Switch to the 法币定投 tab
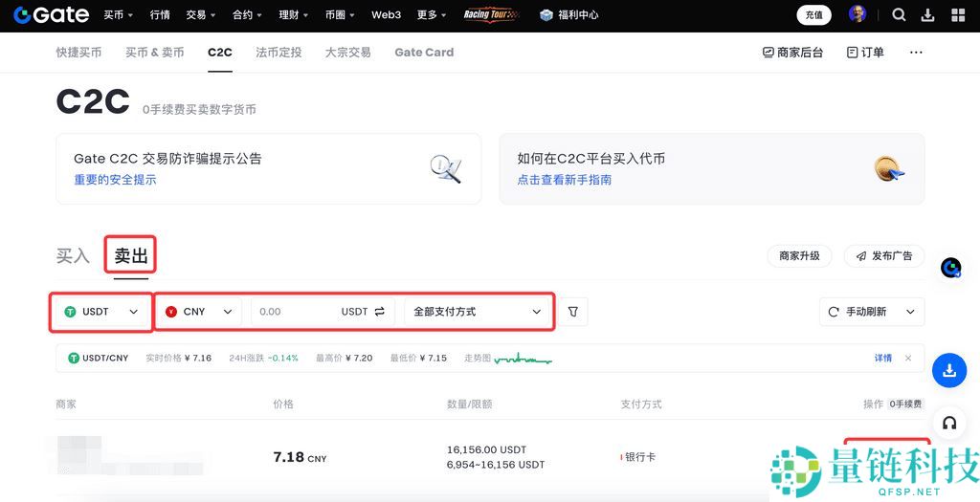This screenshot has width=980, height=502. [x=278, y=53]
